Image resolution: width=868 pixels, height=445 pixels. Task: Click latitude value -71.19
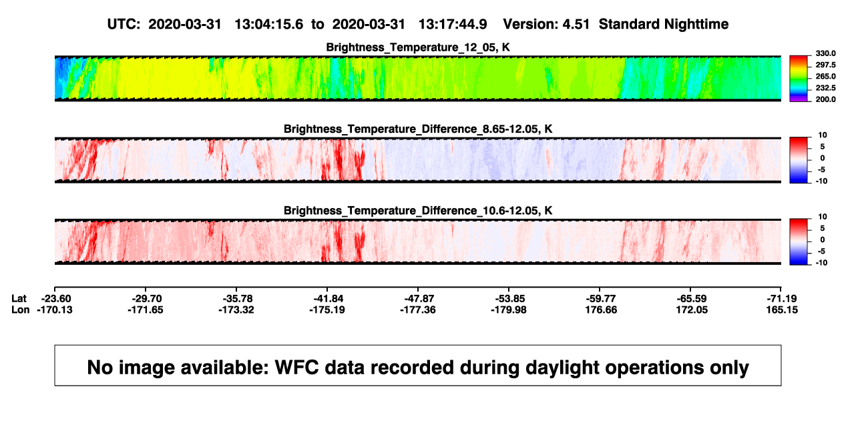click(782, 298)
